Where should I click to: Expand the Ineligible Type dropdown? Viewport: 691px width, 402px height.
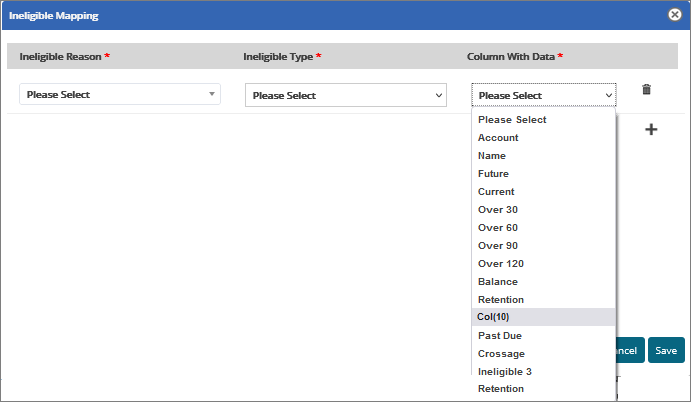pos(345,96)
